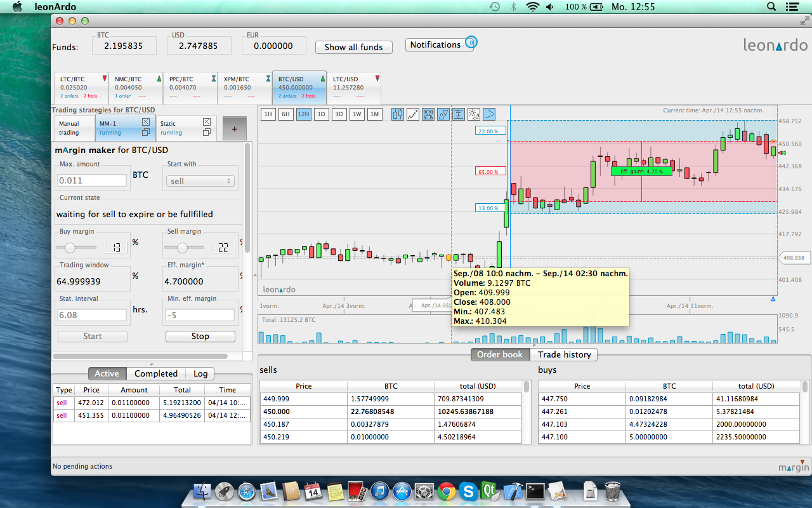This screenshot has height=508, width=812.
Task: Launch Safari from the dock
Action: click(247, 491)
